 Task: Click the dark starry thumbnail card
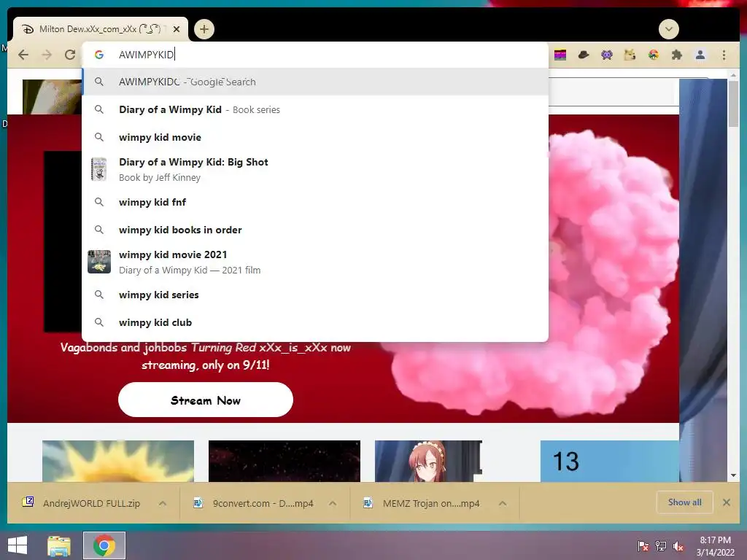(x=285, y=461)
